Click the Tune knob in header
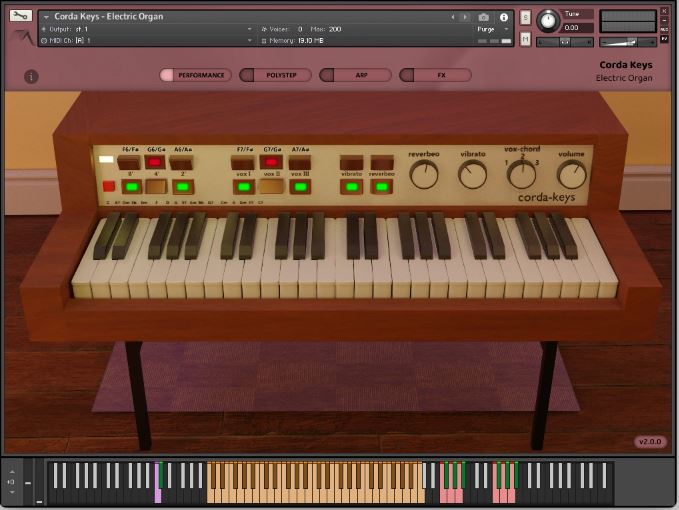Screen dimensions: 679x510 click(548, 21)
